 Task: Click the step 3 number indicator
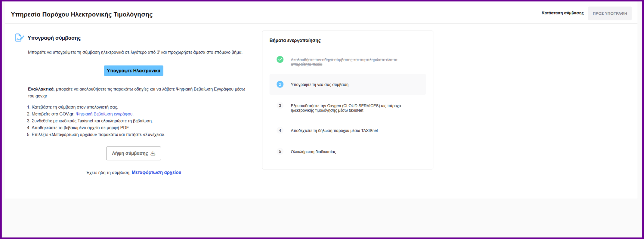point(280,105)
